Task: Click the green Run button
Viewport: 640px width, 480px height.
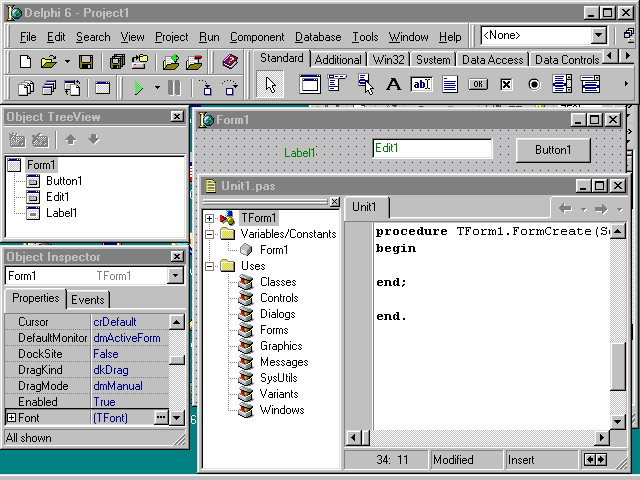Action: pyautogui.click(x=139, y=88)
